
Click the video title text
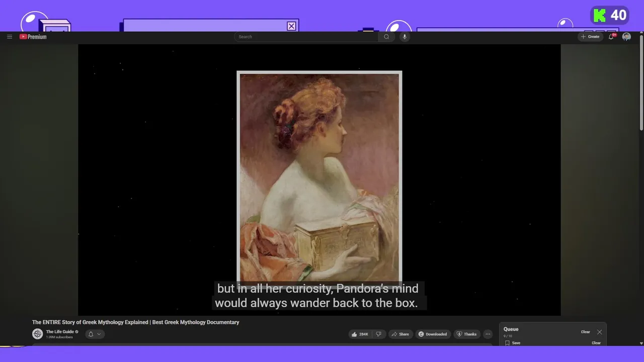[x=136, y=322]
